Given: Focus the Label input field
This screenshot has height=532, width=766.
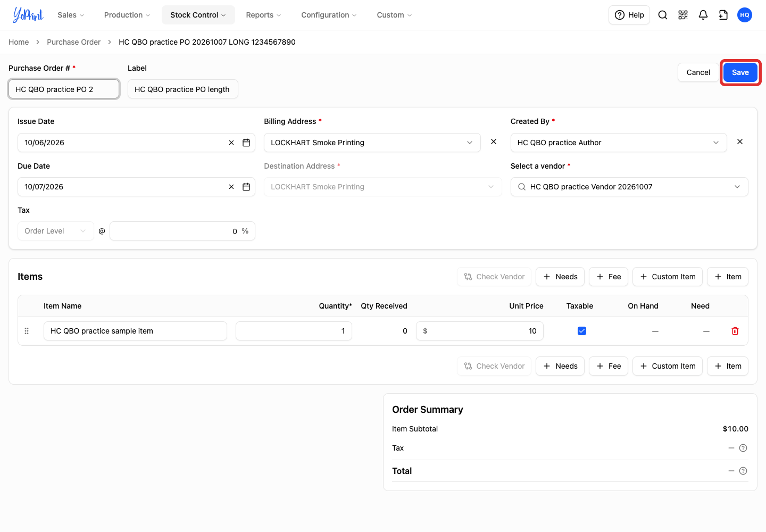Looking at the screenshot, I should click(x=182, y=89).
